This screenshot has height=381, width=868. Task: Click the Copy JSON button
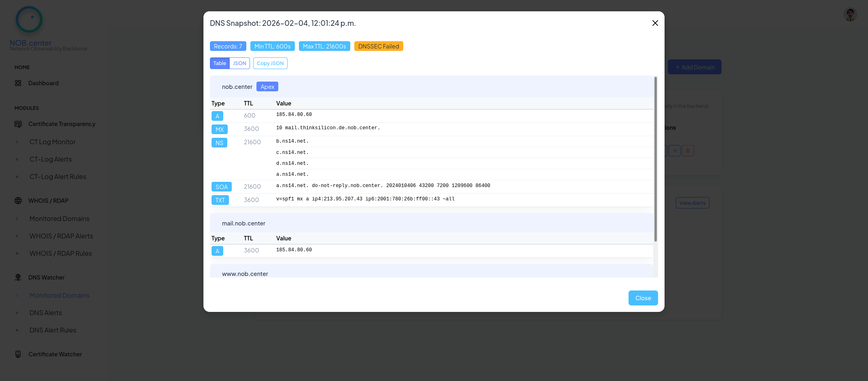(270, 63)
